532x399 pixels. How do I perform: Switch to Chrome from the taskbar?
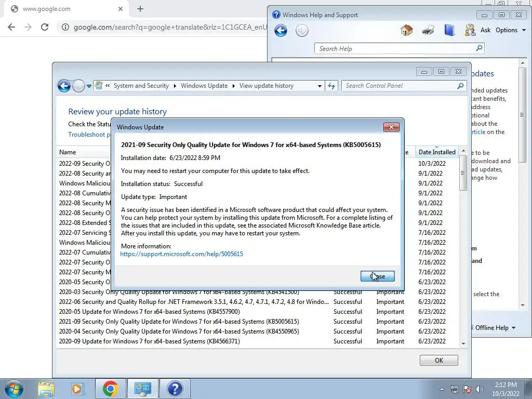(110, 389)
